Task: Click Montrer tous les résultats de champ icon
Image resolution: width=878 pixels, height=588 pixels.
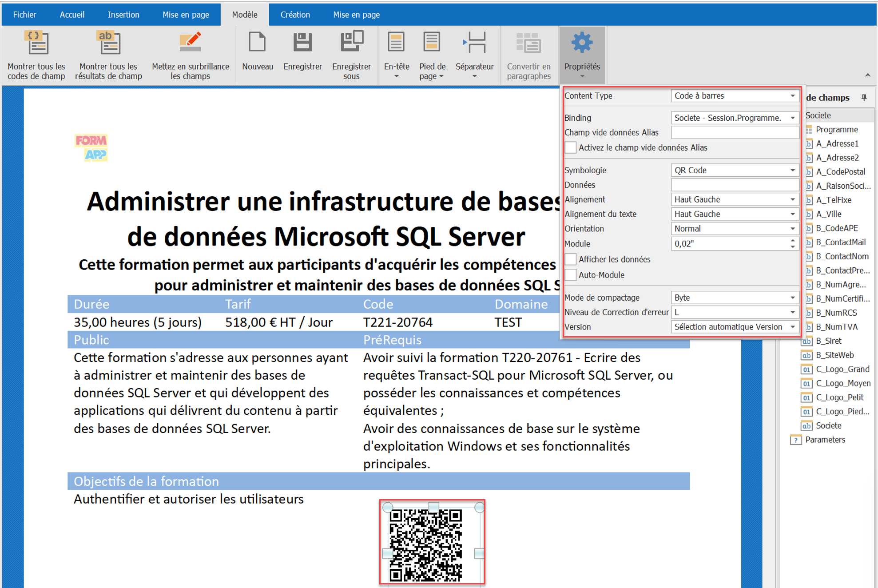Action: coord(108,43)
